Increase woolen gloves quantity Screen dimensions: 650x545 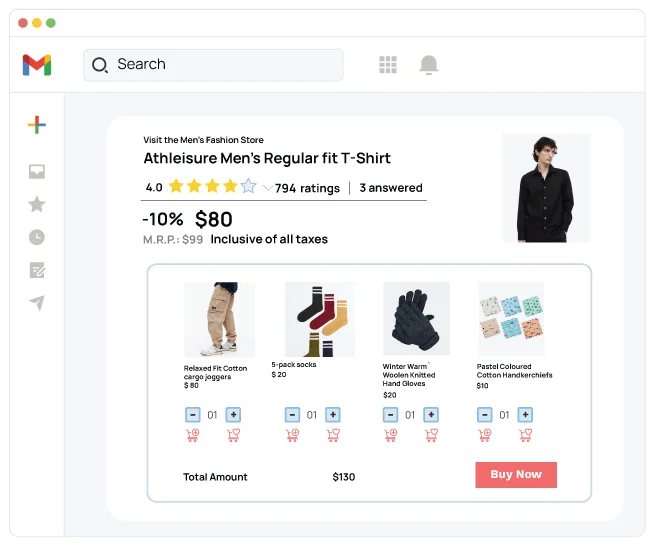(x=431, y=414)
